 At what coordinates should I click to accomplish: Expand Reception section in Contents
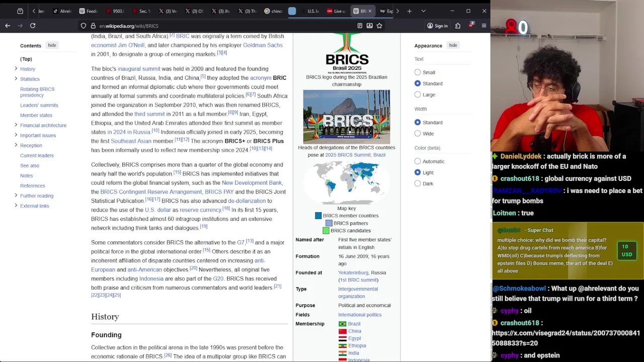click(x=16, y=145)
